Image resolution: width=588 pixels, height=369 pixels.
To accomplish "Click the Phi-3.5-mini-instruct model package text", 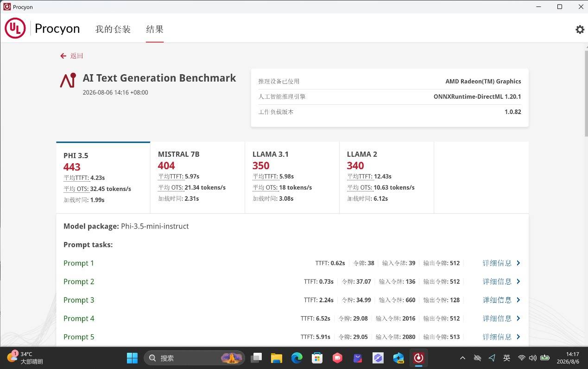I will click(x=155, y=226).
